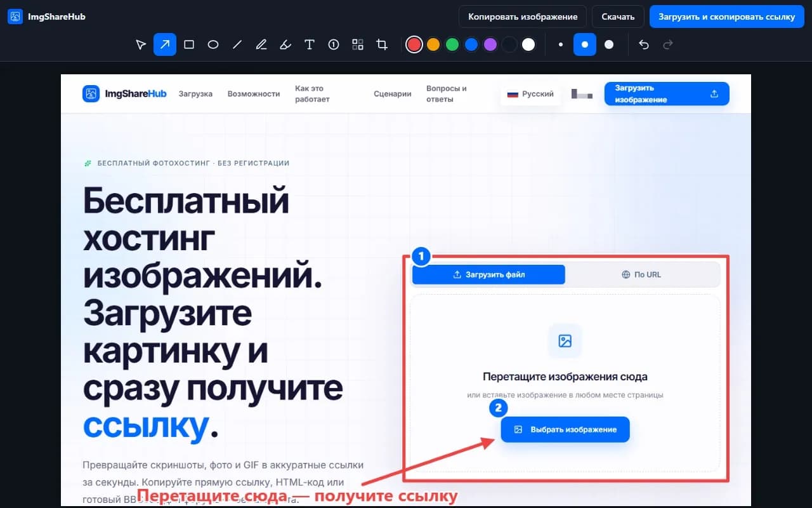
Task: Click the text Перетащите изображения сюда
Action: pos(565,377)
